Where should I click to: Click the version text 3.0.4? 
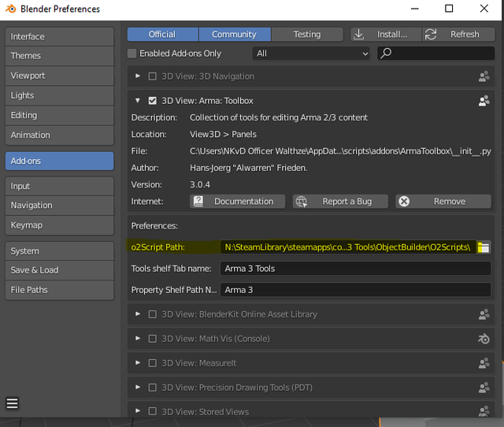click(200, 185)
